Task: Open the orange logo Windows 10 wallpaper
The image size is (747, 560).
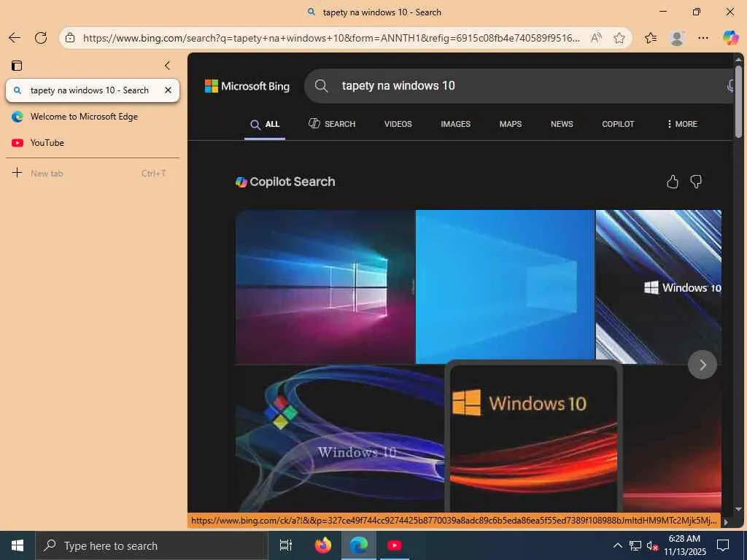Action: [533, 438]
